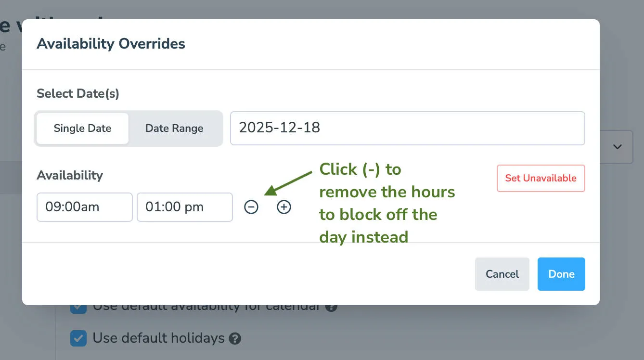Click the Use default availability for calendar label
The width and height of the screenshot is (644, 360).
[x=207, y=306]
